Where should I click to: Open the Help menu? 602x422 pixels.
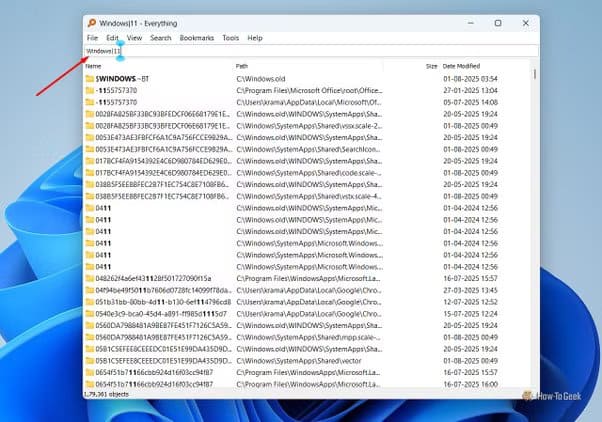tap(255, 38)
